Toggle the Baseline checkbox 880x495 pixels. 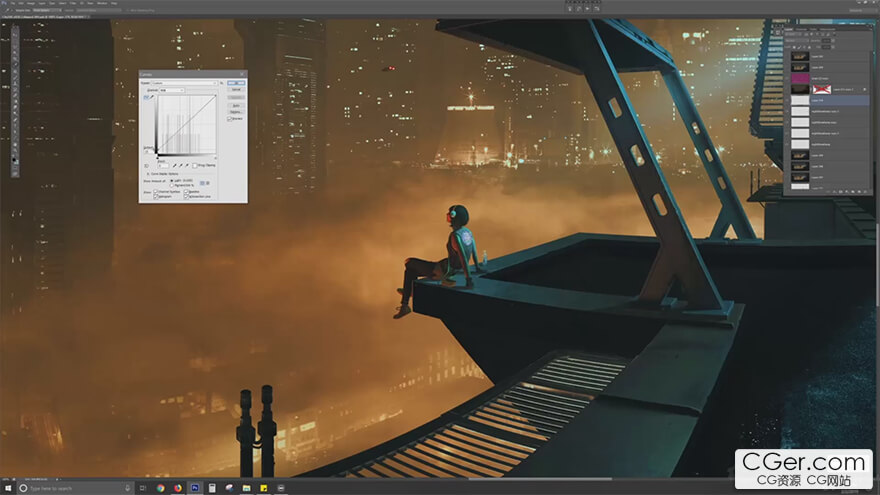pos(186,192)
